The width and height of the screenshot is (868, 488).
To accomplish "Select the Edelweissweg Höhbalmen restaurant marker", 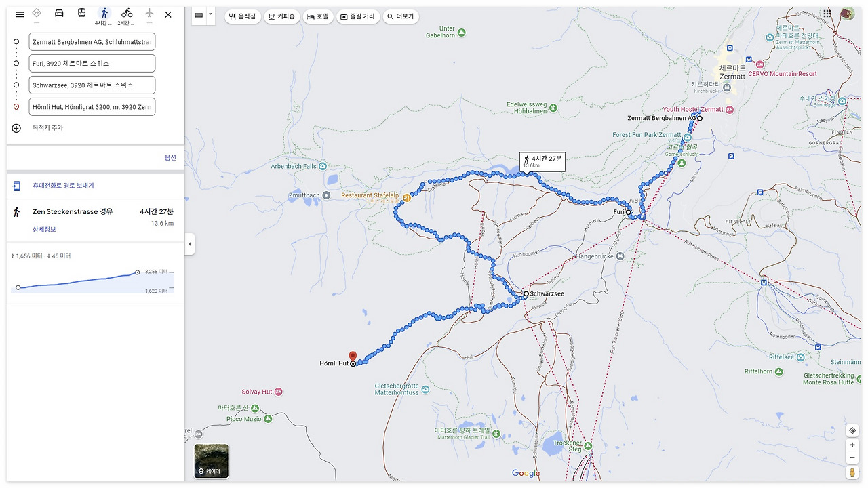I will click(x=553, y=108).
